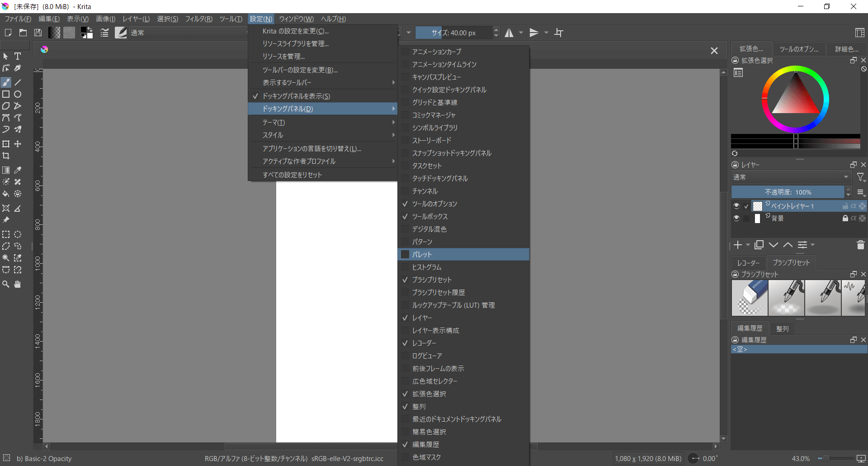Select the Text tool in toolbox
The image size is (868, 466).
pyautogui.click(x=18, y=56)
